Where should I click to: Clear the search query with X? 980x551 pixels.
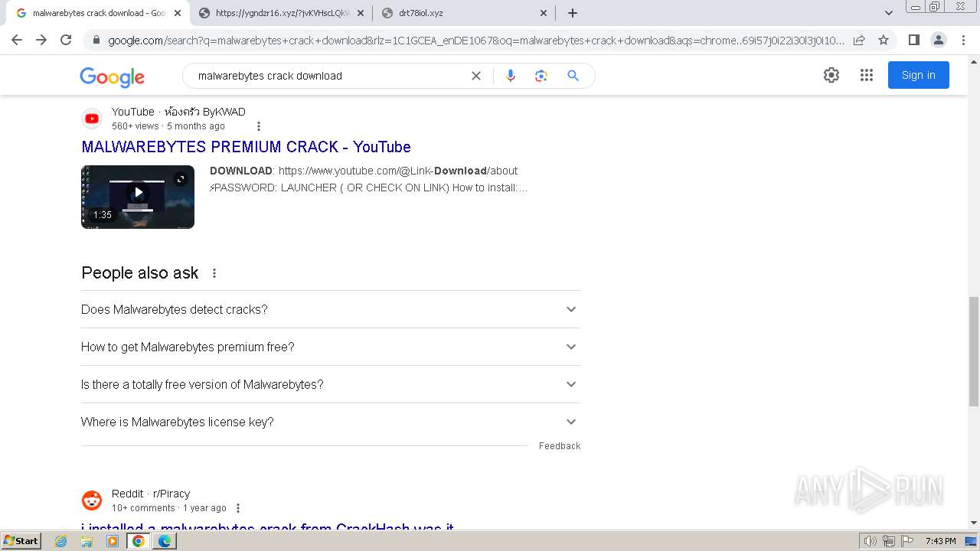pos(476,76)
